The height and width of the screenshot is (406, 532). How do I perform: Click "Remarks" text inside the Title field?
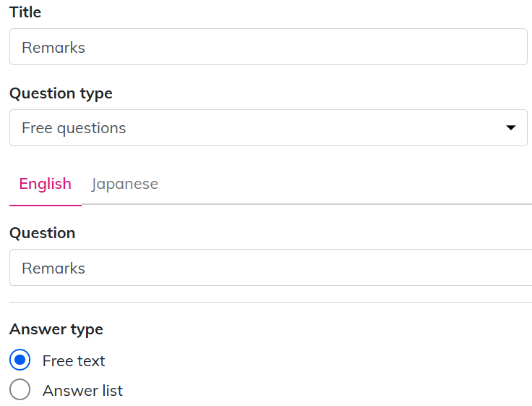(53, 48)
